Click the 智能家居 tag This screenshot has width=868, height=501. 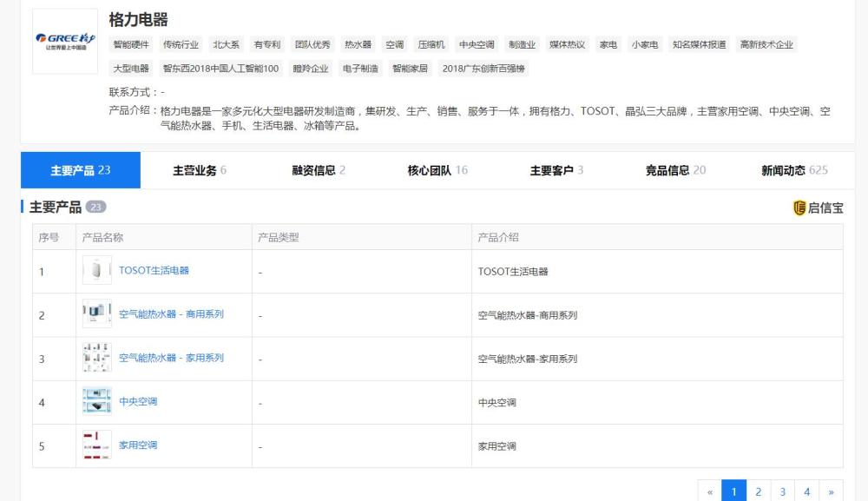[411, 69]
